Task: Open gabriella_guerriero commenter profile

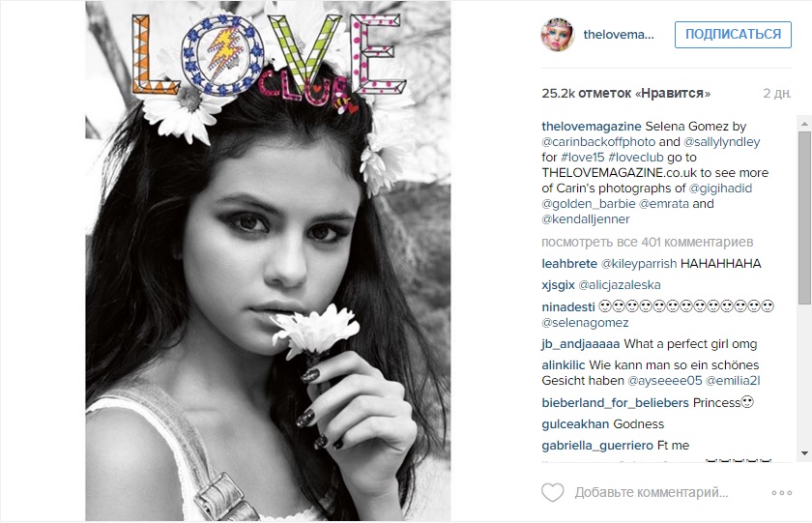Action: 597,446
